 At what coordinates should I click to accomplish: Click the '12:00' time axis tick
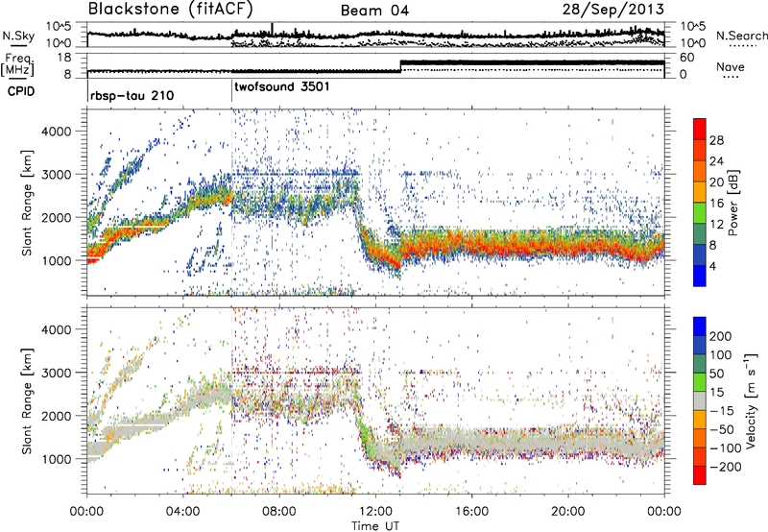(375, 512)
